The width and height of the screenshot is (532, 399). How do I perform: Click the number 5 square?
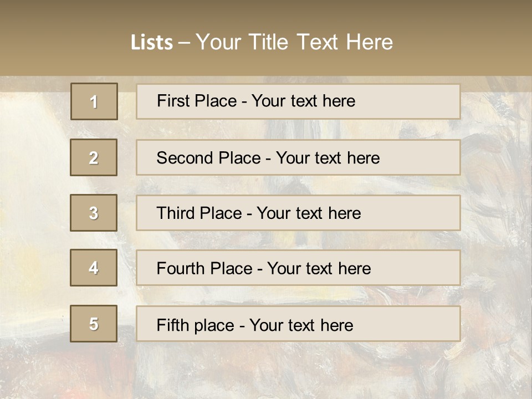point(94,324)
